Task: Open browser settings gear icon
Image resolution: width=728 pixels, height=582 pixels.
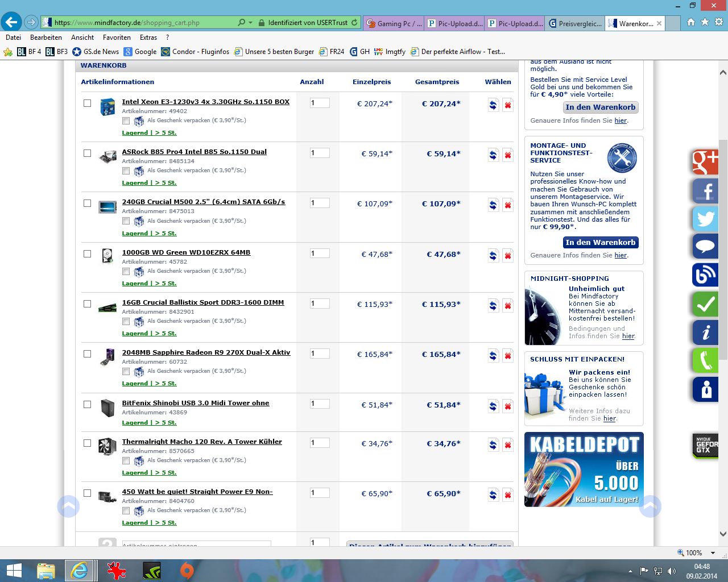Action: 719,22
